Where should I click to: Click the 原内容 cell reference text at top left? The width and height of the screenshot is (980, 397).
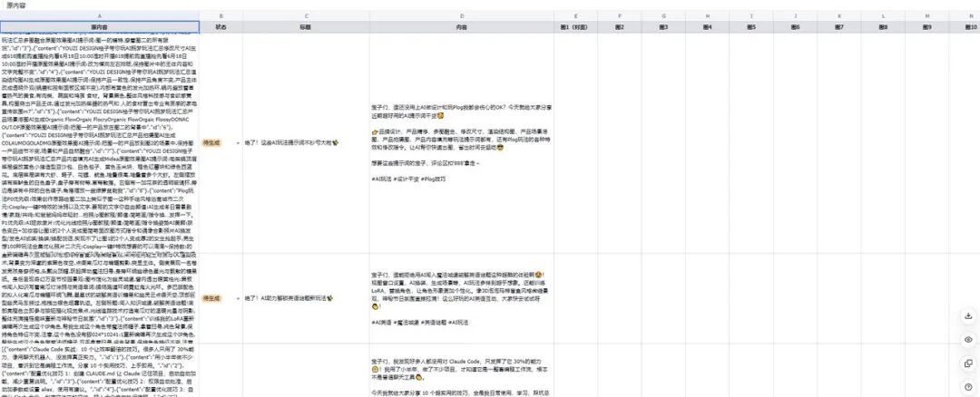16,5
